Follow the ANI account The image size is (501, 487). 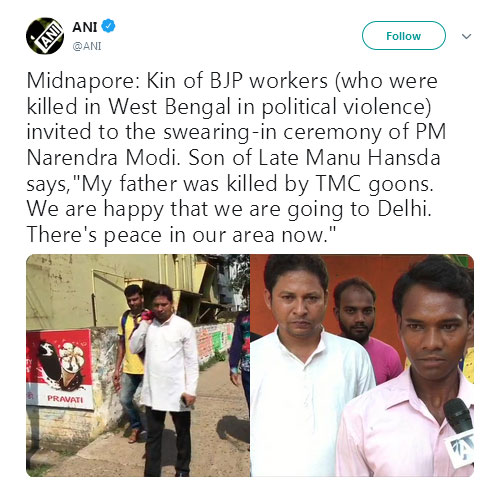pos(404,36)
